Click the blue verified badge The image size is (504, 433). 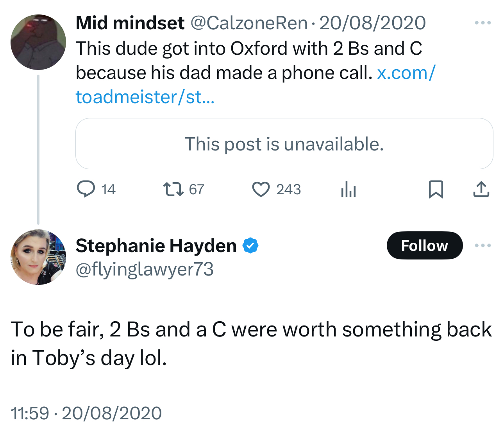click(250, 246)
